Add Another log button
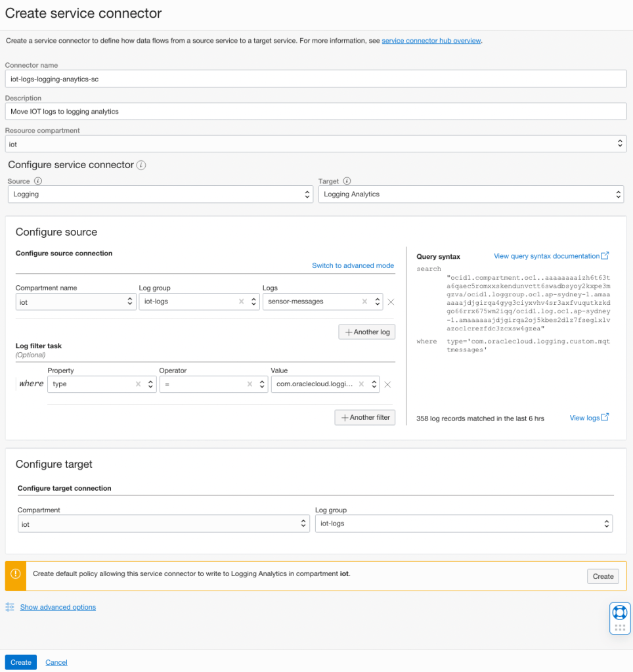633x672 pixels. pyautogui.click(x=366, y=332)
